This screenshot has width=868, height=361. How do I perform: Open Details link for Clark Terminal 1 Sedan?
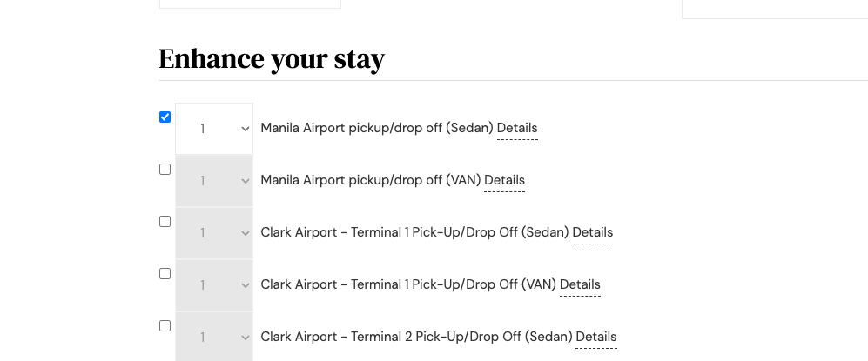coord(592,232)
